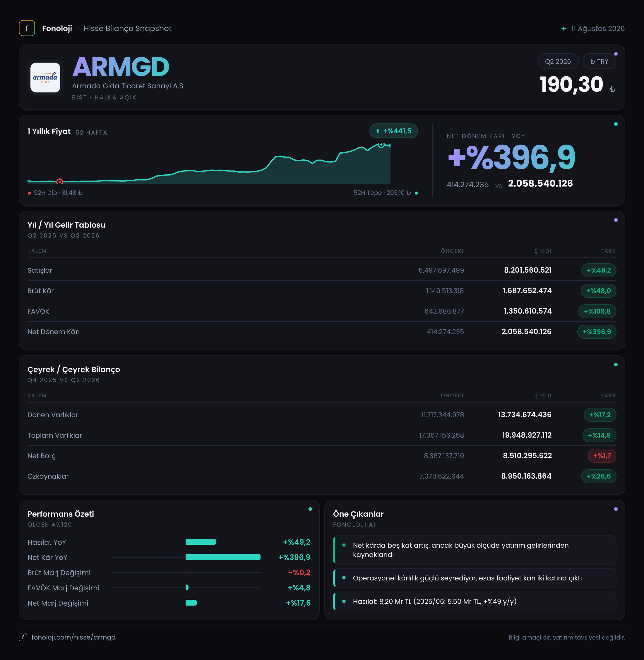Click the teal dot on Bilanço card
Screen dimensions: 644x660
tap(616, 365)
